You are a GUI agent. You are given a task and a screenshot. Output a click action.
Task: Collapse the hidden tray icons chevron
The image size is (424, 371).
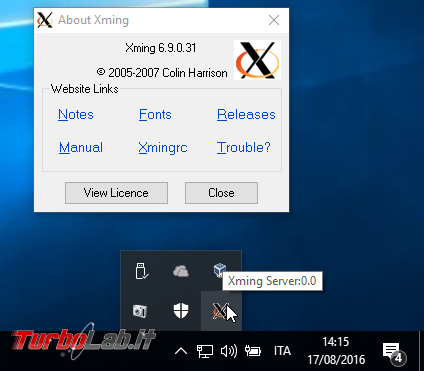(x=181, y=351)
